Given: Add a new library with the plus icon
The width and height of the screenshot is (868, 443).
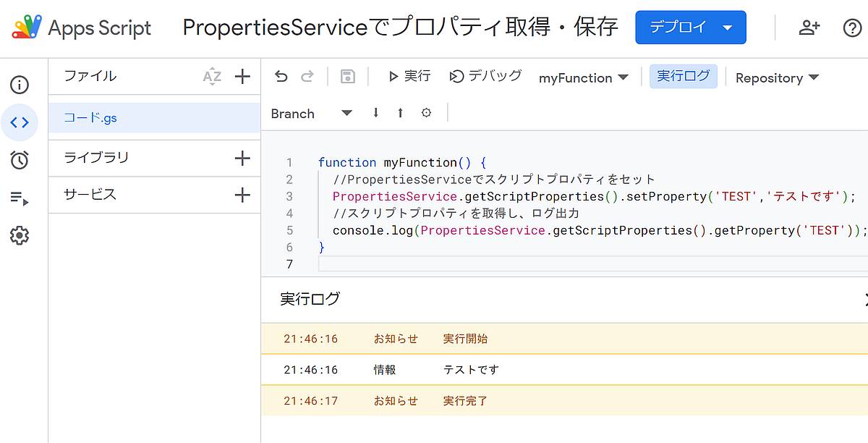Looking at the screenshot, I should point(244,158).
